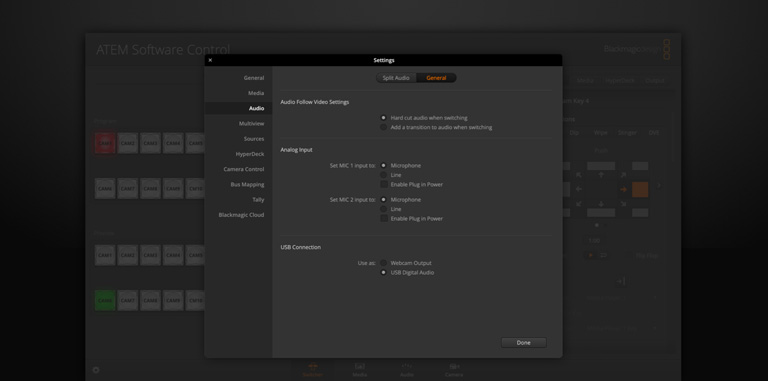Image resolution: width=768 pixels, height=381 pixels.
Task: Select the DVE transition tab behind dialog
Action: pos(654,133)
